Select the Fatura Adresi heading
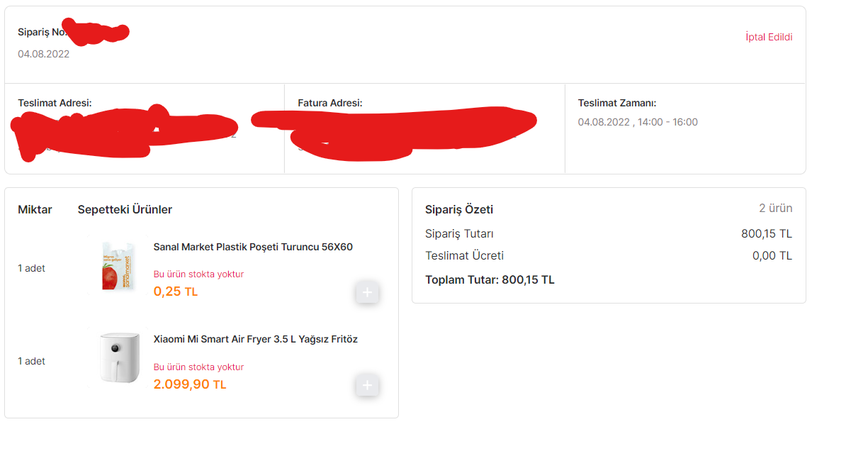Viewport: 868px width, 456px height. 329,104
